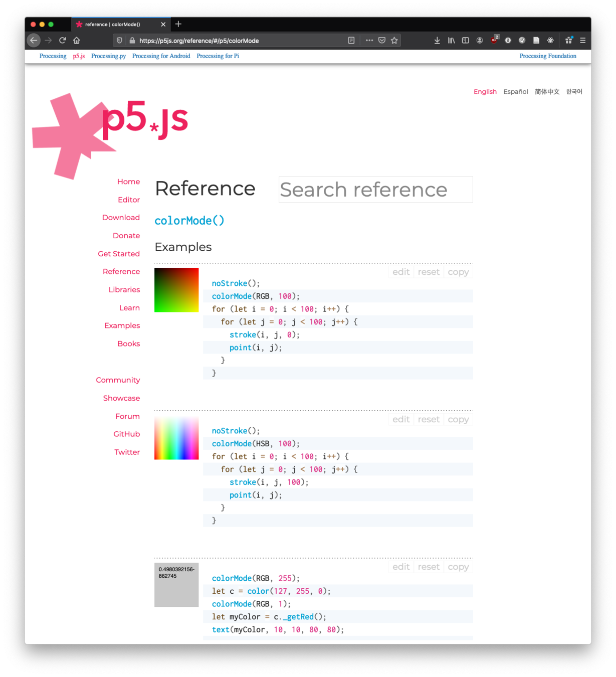Open Editor from the sidebar
616x677 pixels.
click(129, 200)
